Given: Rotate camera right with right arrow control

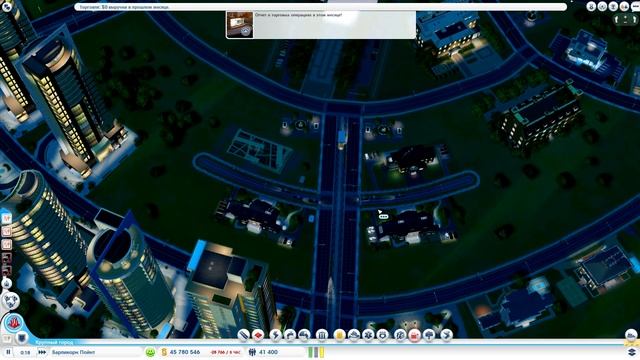Looking at the screenshot, I should (x=634, y=19).
